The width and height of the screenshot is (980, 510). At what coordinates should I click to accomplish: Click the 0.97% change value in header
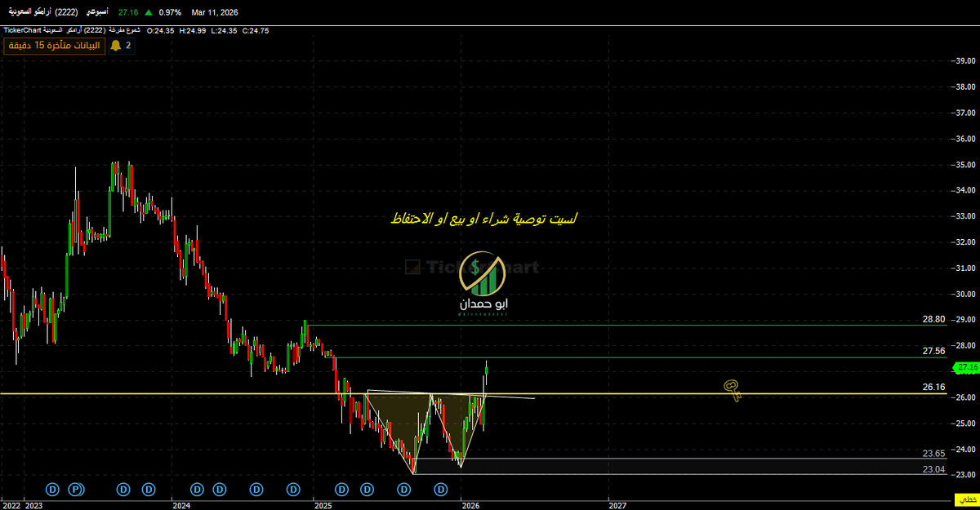coord(170,13)
